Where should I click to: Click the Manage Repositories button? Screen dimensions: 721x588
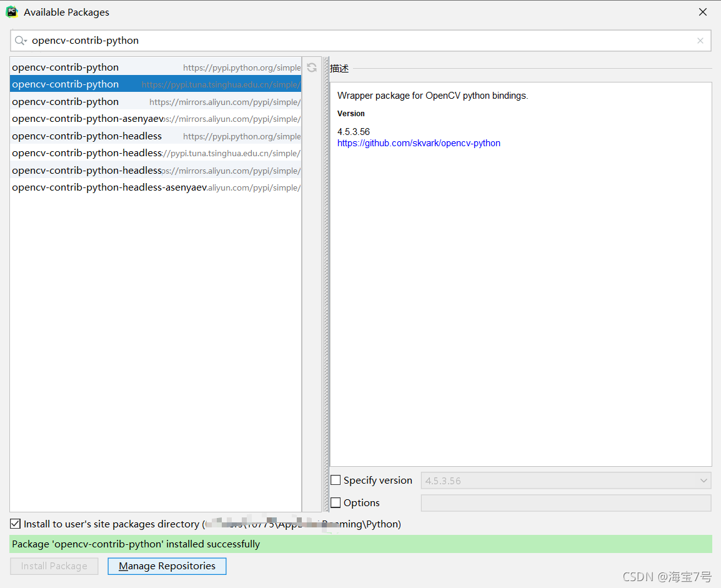coord(167,566)
